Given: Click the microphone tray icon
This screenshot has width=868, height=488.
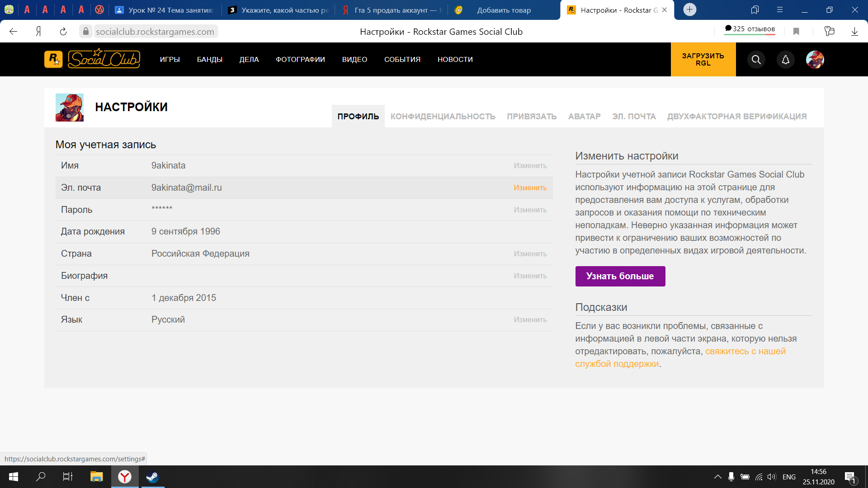Looking at the screenshot, I should (731, 477).
